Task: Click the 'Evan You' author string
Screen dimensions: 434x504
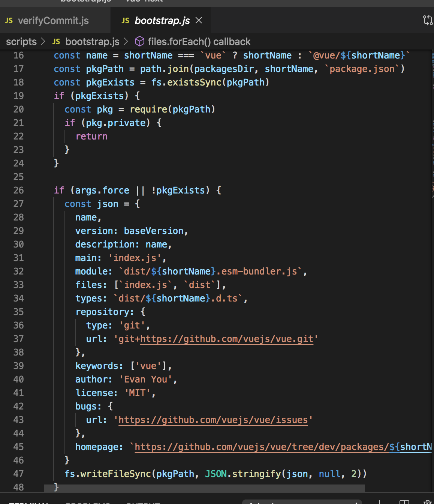Action: [x=146, y=379]
